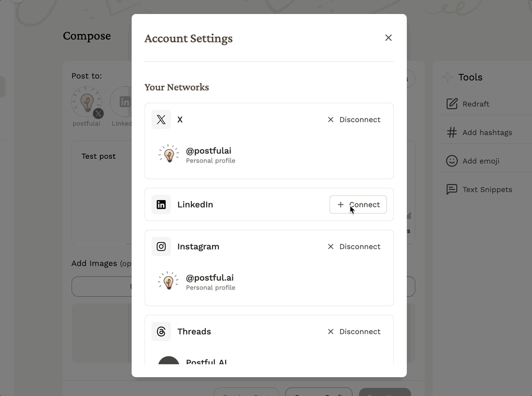Disconnect the Threads account
Image resolution: width=532 pixels, height=396 pixels.
tap(354, 331)
